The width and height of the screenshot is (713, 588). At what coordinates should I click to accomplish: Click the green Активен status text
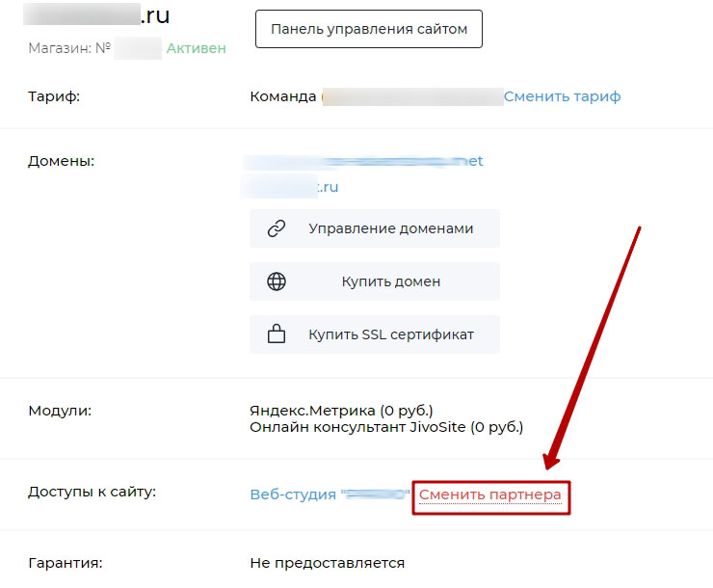tap(196, 47)
